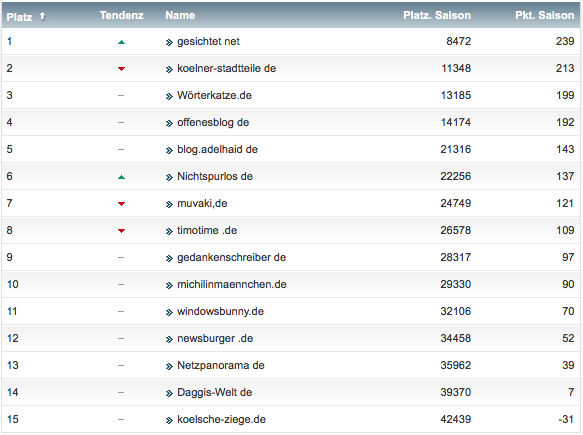Click double-chevron icon before Wörterkatze.de
583x435 pixels.
[169, 96]
